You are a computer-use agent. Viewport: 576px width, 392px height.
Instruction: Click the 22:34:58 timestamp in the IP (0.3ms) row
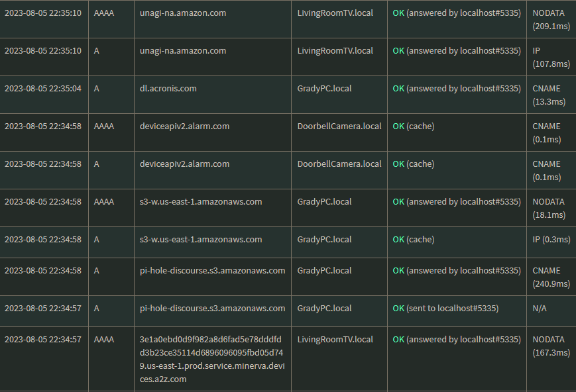pyautogui.click(x=43, y=240)
